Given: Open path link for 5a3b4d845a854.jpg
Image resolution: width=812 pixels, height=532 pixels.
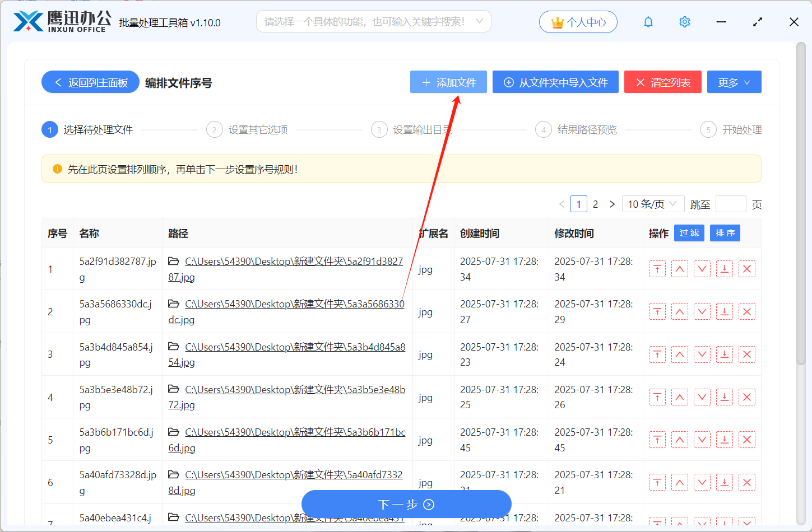Looking at the screenshot, I should pos(295,347).
